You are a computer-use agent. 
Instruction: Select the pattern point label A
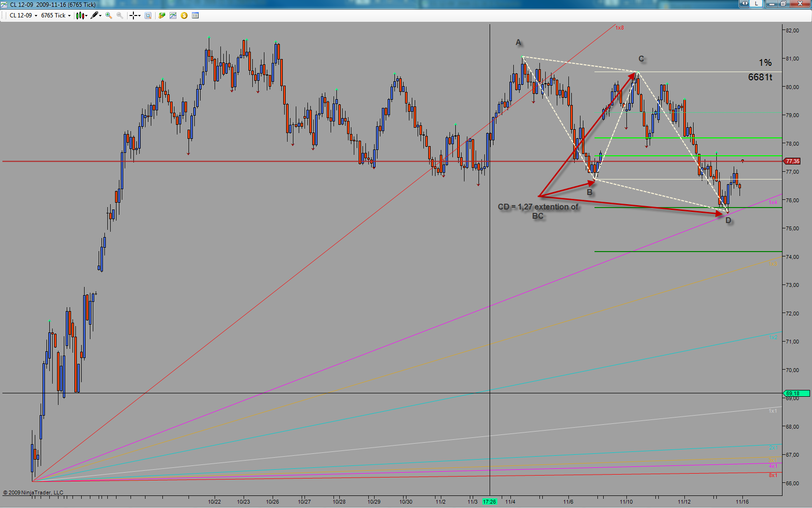[519, 43]
